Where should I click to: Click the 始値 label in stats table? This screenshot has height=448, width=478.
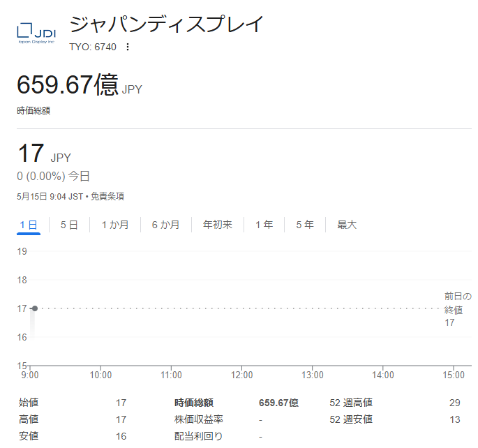[29, 403]
